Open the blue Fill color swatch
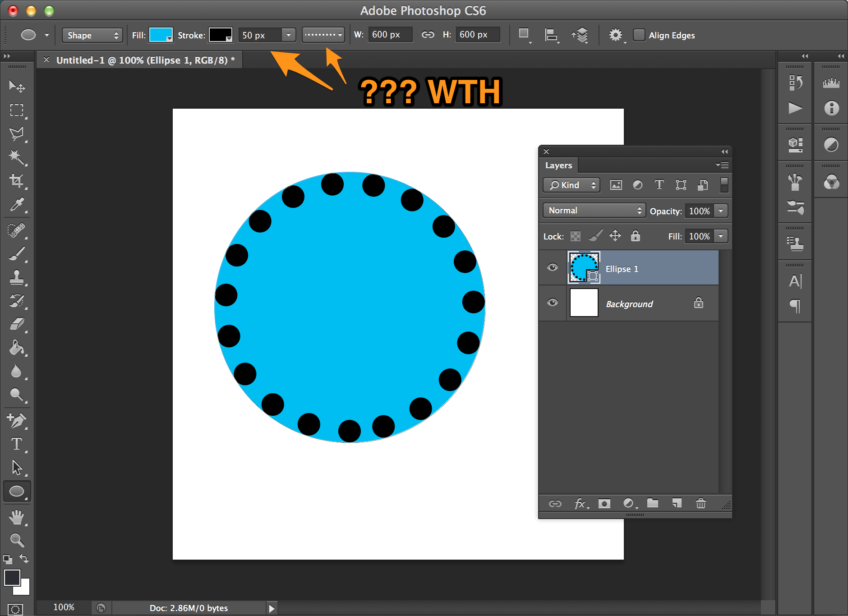Viewport: 848px width, 616px height. pyautogui.click(x=160, y=35)
